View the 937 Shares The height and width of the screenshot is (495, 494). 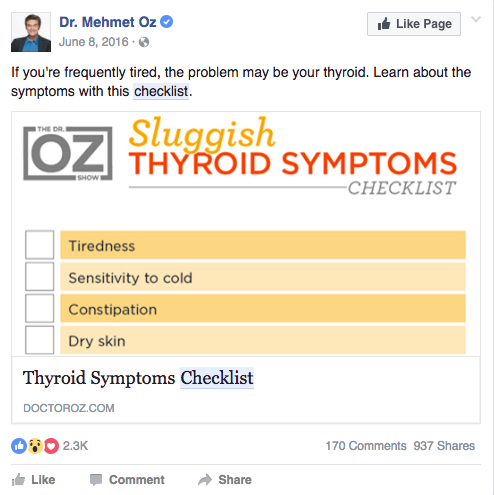tap(444, 446)
